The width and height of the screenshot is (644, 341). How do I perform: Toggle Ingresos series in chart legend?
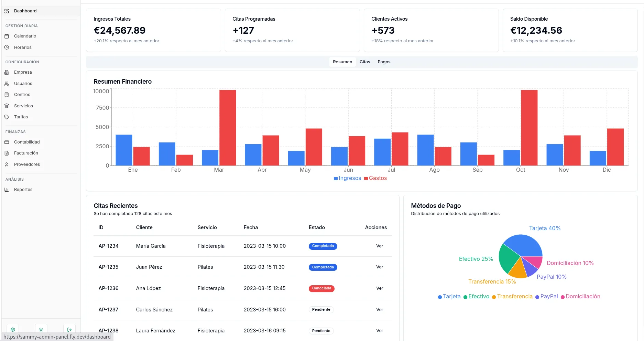(347, 178)
